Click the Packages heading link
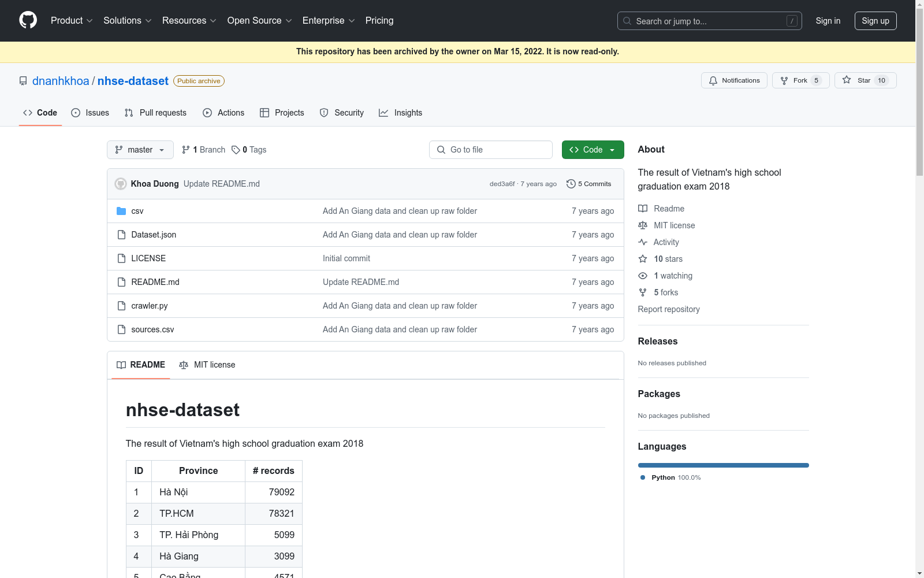This screenshot has width=924, height=578. [x=659, y=394]
